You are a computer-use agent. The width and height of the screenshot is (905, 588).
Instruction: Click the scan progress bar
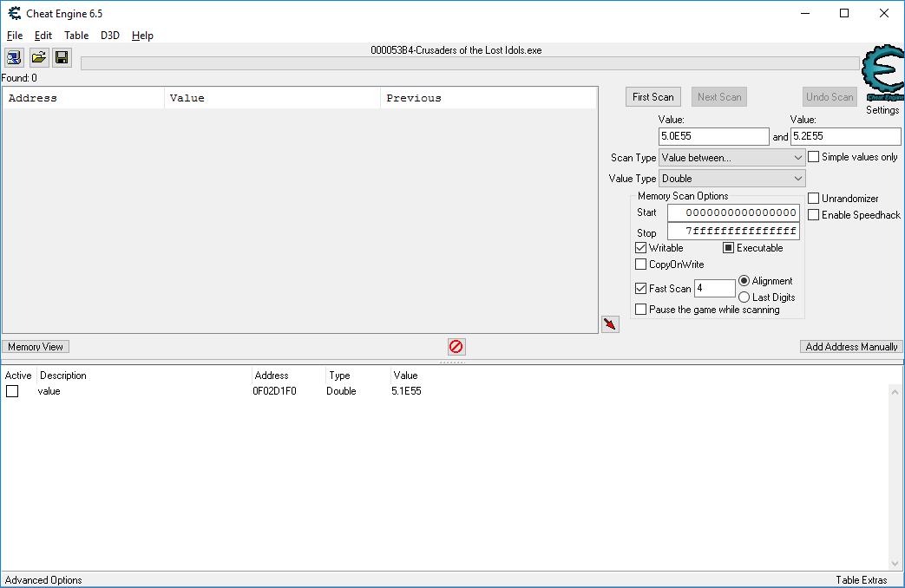469,63
